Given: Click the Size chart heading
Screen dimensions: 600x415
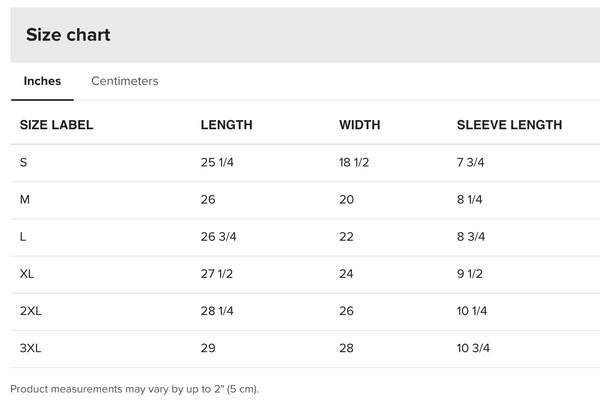Looking at the screenshot, I should [68, 35].
